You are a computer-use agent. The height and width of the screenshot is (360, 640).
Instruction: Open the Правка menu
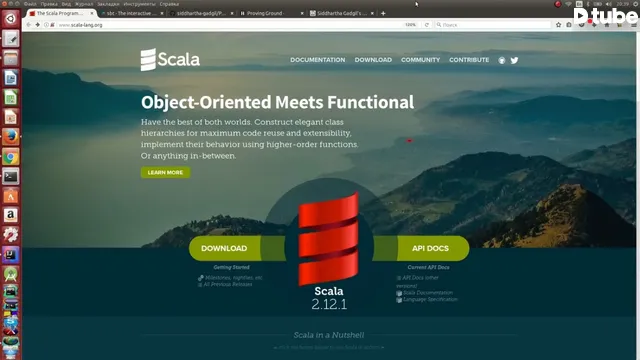click(x=49, y=4)
